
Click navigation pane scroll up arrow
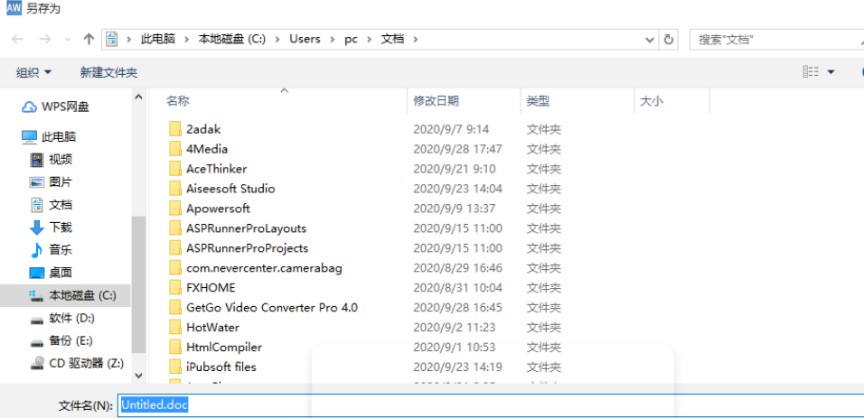(x=138, y=97)
